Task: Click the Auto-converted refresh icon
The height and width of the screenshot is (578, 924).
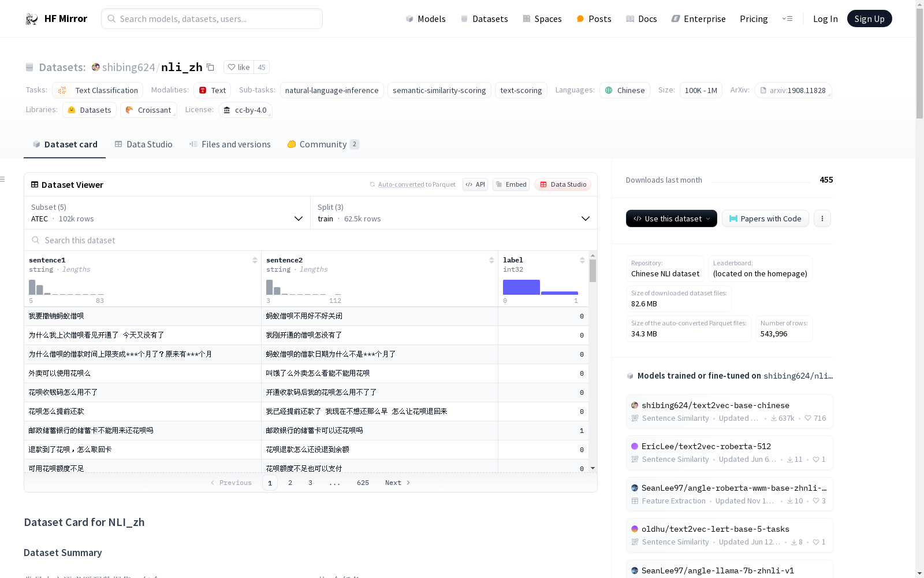Action: click(x=372, y=184)
